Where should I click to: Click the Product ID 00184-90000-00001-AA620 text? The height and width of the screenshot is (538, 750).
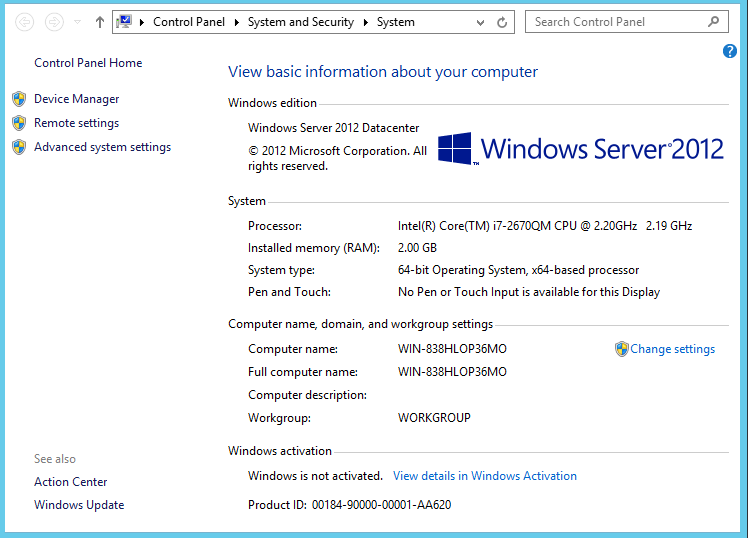tap(350, 505)
